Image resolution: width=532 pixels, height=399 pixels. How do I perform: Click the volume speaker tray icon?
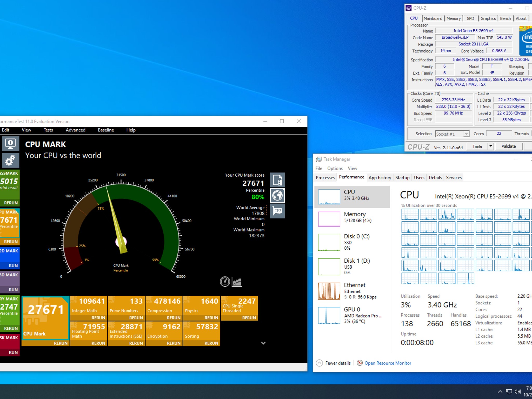[518, 391]
